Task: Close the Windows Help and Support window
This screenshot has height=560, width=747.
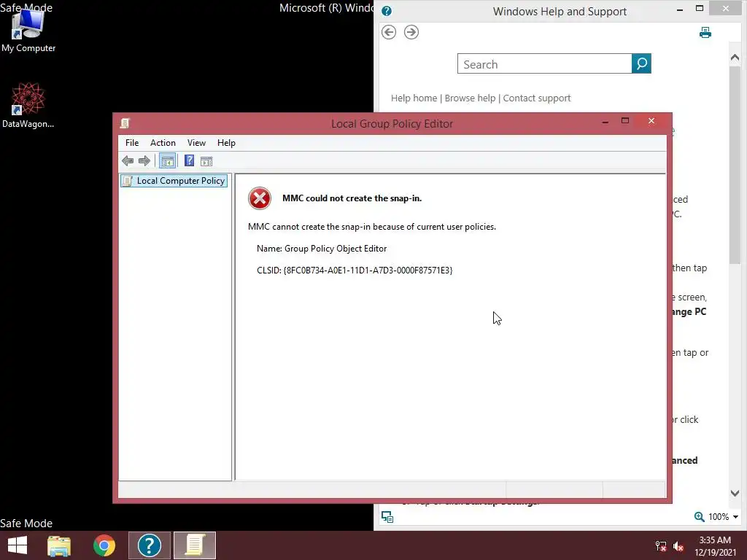Action: coord(726,8)
